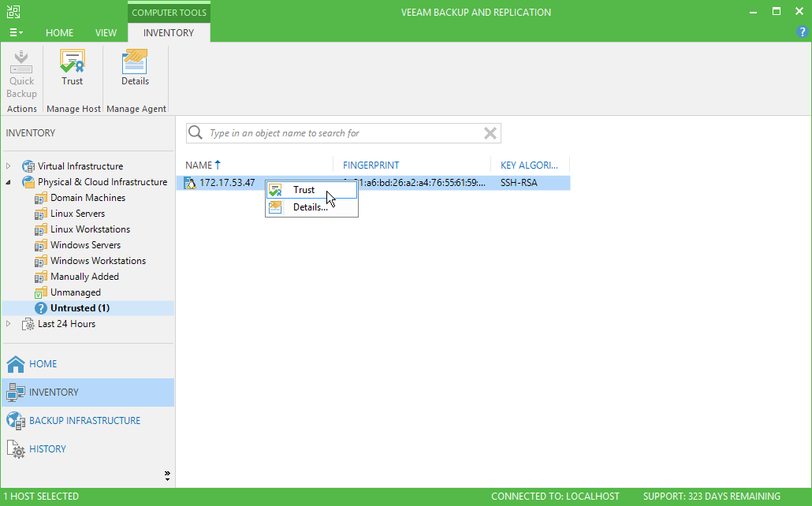Viewport: 812px width, 506px height.
Task: Select Virtual Infrastructure in the tree
Action: pos(80,166)
